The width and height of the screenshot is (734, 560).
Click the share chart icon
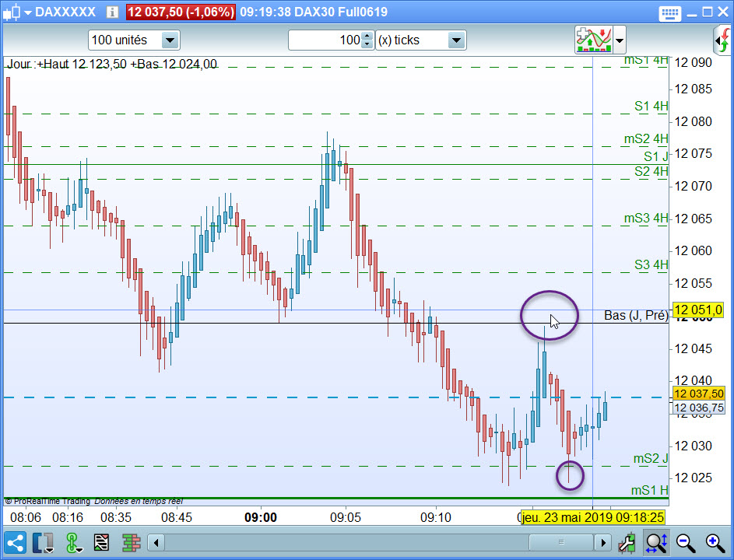(15, 543)
